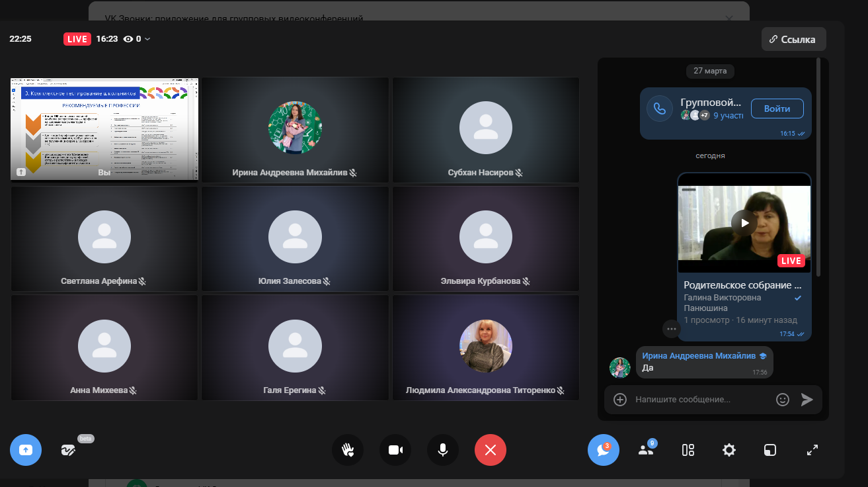The width and height of the screenshot is (868, 487).
Task: Open call settings gear
Action: [729, 450]
